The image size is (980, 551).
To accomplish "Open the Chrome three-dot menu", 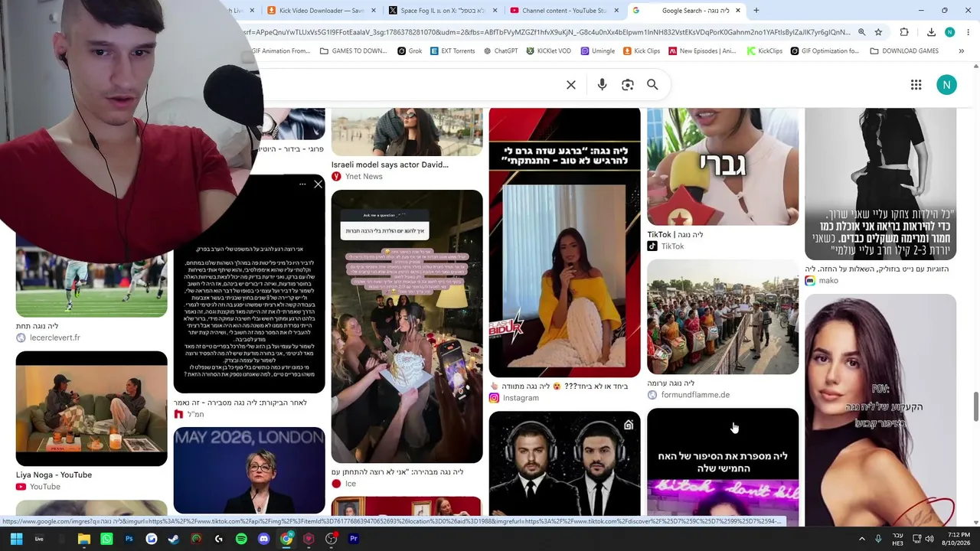I will click(969, 32).
